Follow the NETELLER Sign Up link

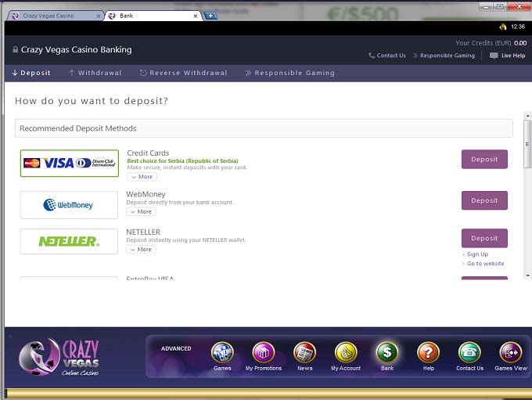point(477,254)
